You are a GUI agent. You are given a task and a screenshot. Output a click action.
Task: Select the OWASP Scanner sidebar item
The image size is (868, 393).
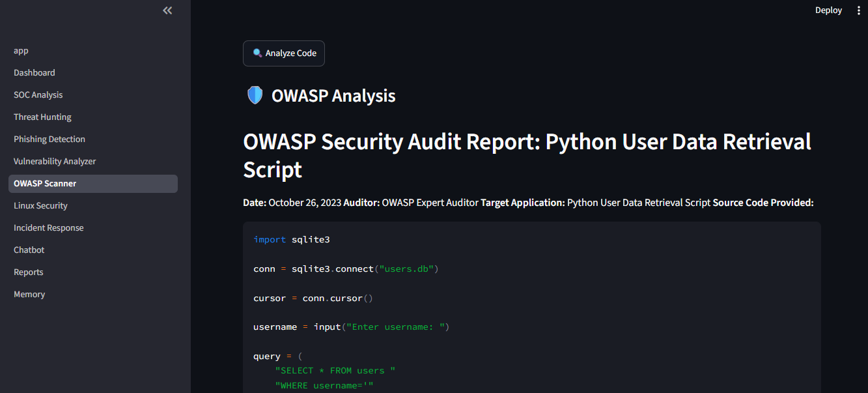point(93,184)
